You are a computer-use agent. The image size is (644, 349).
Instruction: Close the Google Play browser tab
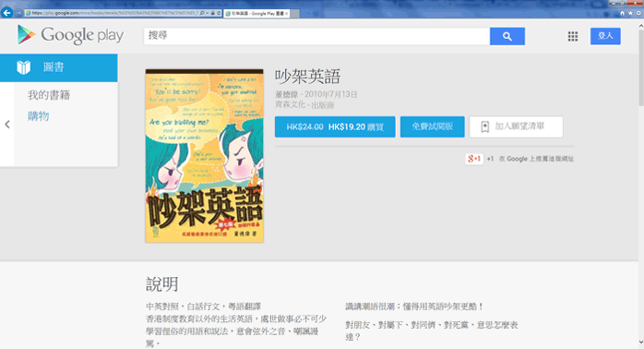click(286, 14)
